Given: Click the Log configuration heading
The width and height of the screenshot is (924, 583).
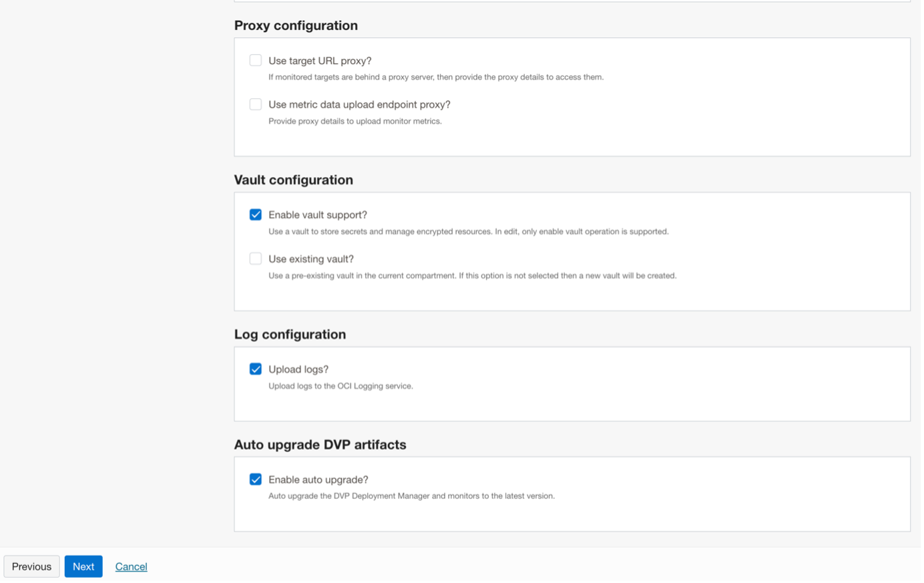Looking at the screenshot, I should (x=290, y=334).
